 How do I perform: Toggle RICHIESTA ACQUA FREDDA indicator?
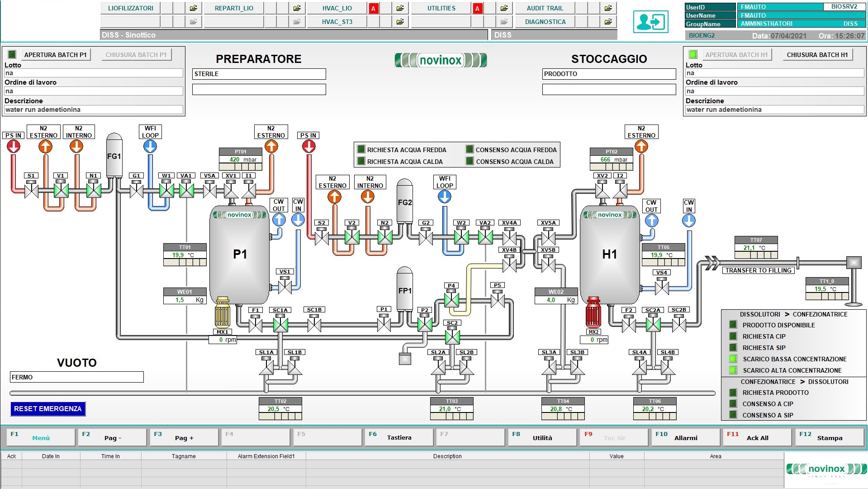[361, 149]
